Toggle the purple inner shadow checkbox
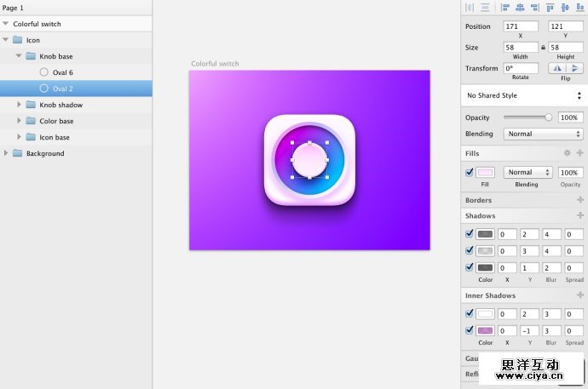The width and height of the screenshot is (588, 389). pyautogui.click(x=470, y=330)
